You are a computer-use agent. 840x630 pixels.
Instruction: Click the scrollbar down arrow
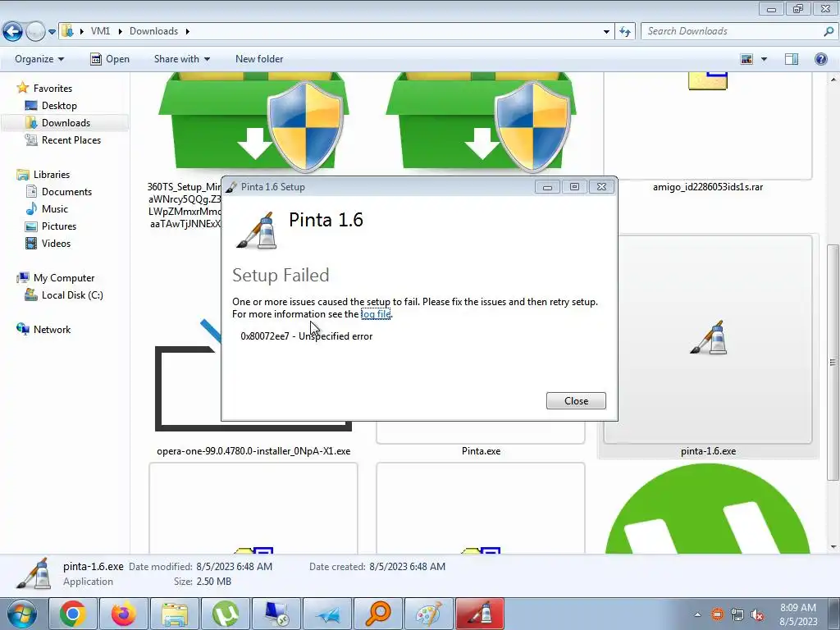[833, 547]
